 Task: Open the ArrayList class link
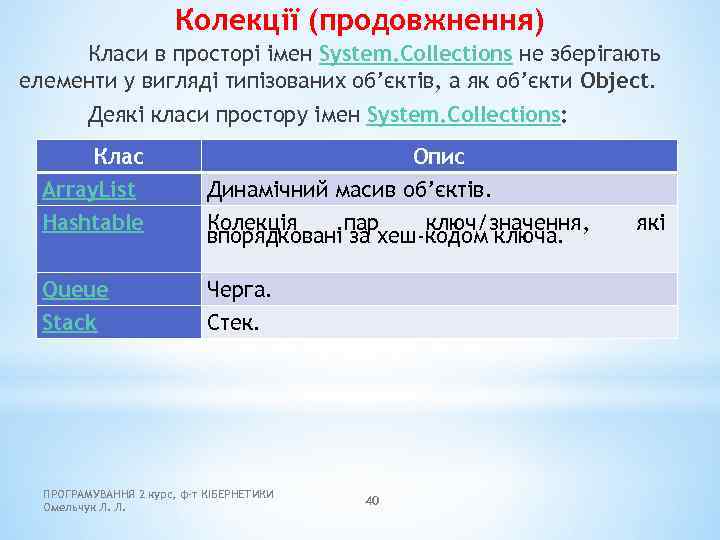pos(89,190)
